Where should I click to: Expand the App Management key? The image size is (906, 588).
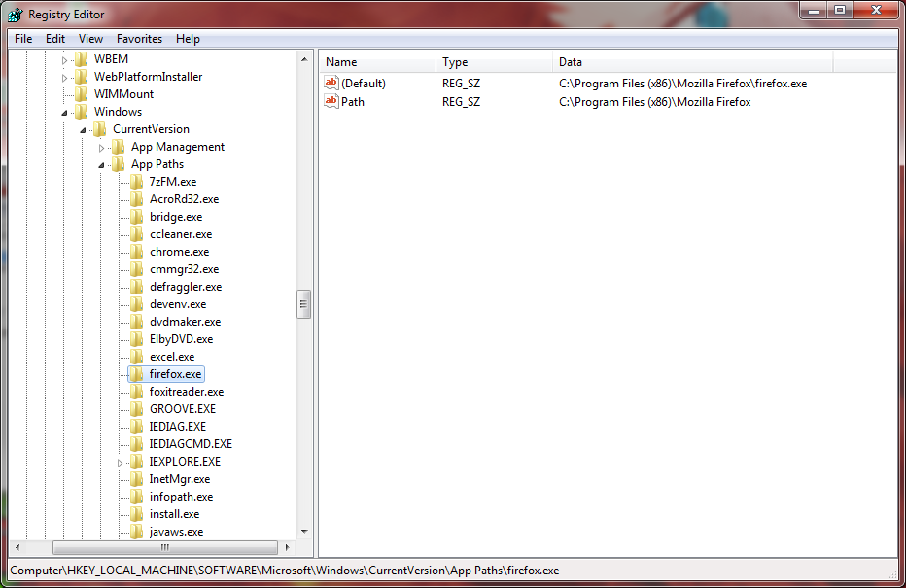pos(102,148)
